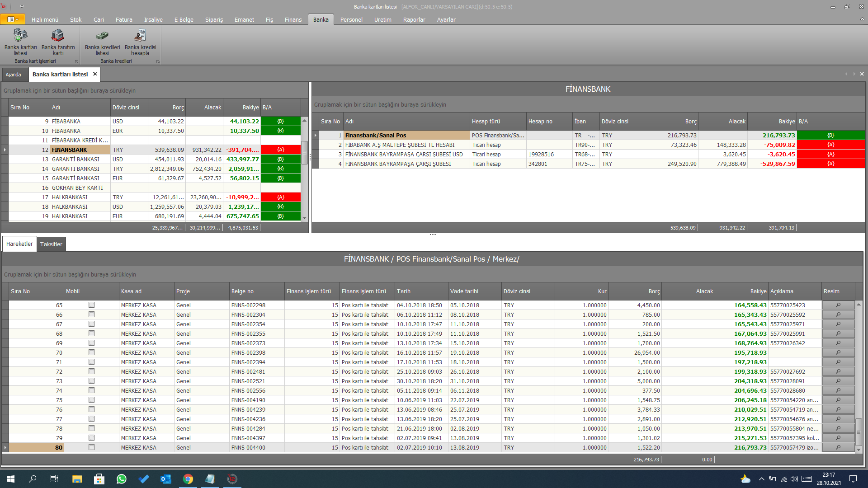Switch to the Taksitler tab
This screenshot has width=868, height=488.
click(x=51, y=244)
